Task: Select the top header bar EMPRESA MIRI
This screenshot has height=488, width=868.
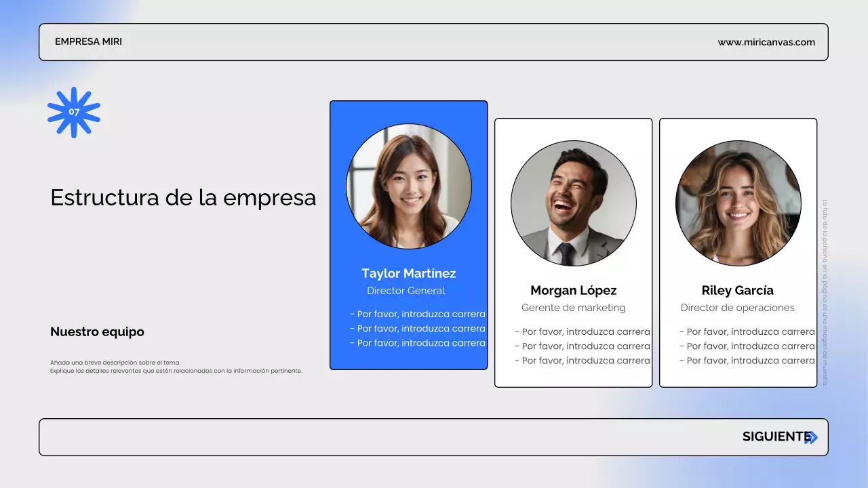Action: point(434,41)
